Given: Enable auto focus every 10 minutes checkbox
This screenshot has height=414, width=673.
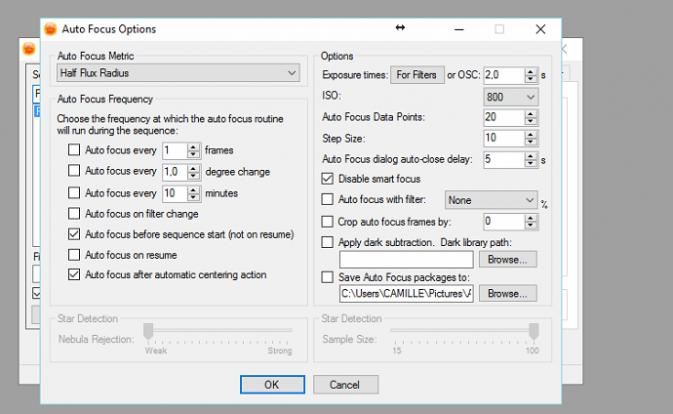Looking at the screenshot, I should pyautogui.click(x=74, y=193).
